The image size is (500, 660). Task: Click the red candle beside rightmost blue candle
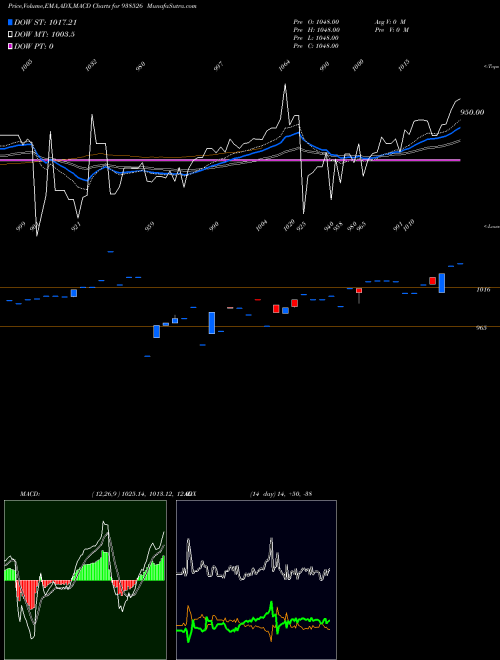[x=432, y=281]
